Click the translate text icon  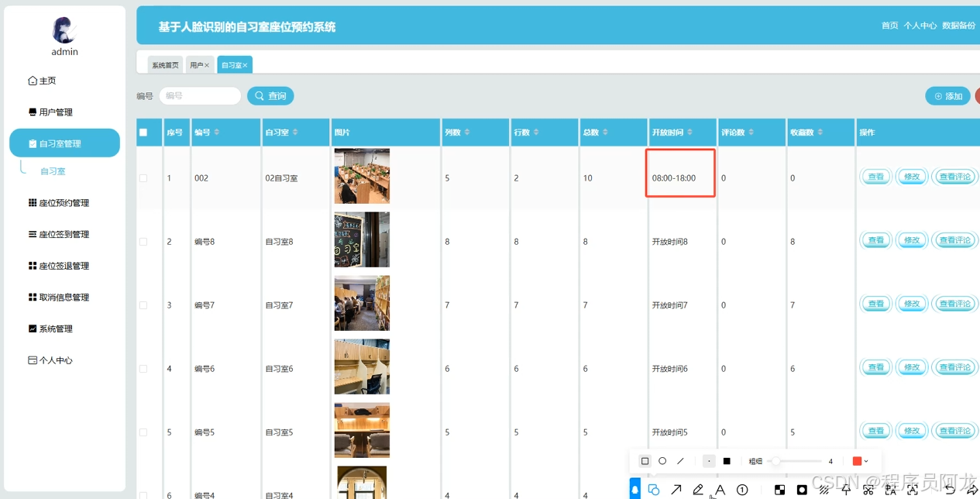891,490
